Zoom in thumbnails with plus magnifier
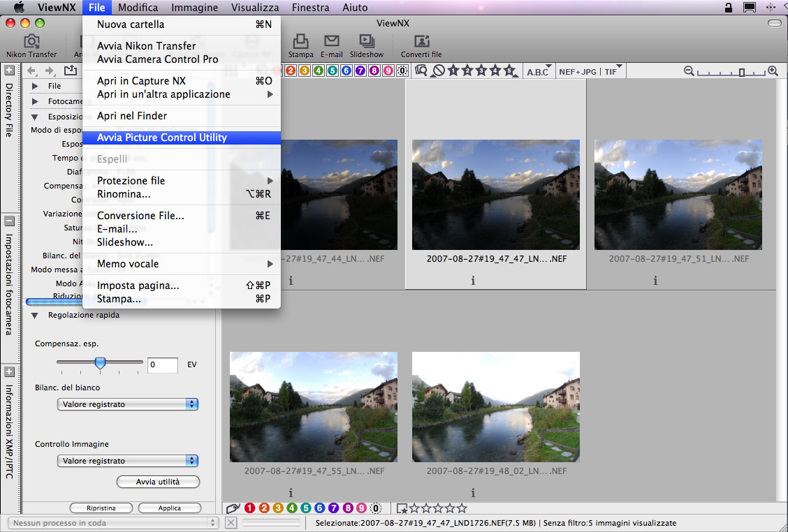Image resolution: width=788 pixels, height=532 pixels. pos(773,71)
